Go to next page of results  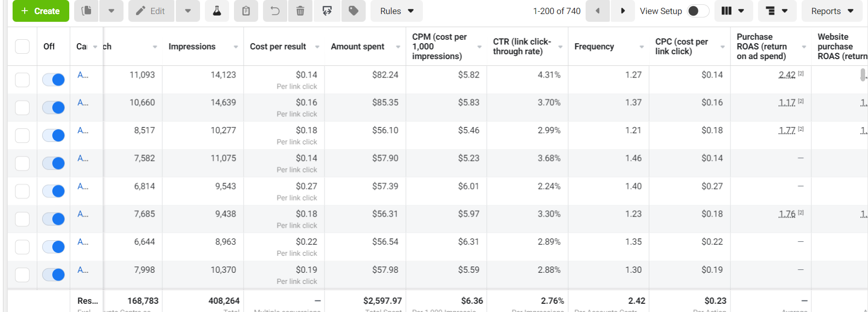point(623,11)
